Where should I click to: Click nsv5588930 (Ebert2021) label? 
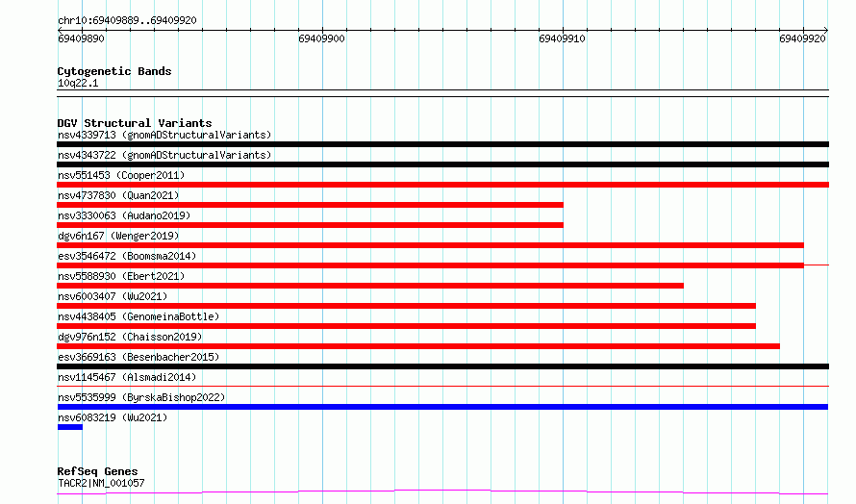pos(121,276)
